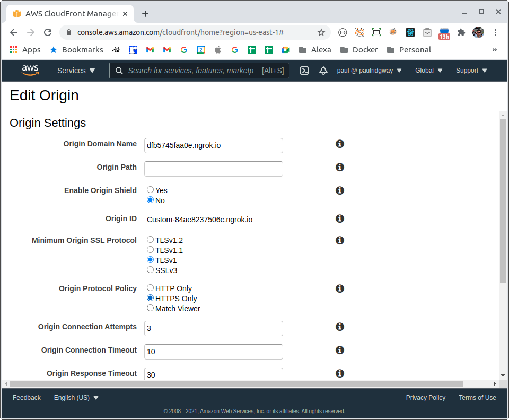Viewport: 509px width, 420px height.
Task: Open the Alexa bookmarks folder
Action: pos(315,50)
